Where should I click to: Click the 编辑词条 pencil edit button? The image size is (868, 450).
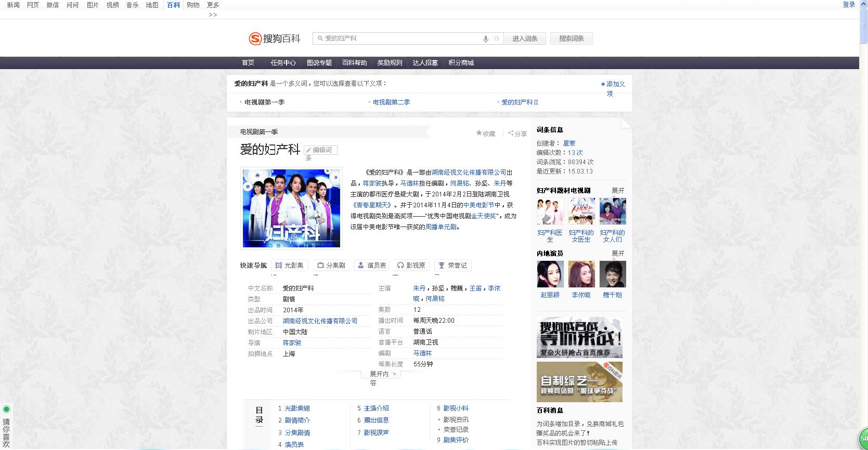321,150
